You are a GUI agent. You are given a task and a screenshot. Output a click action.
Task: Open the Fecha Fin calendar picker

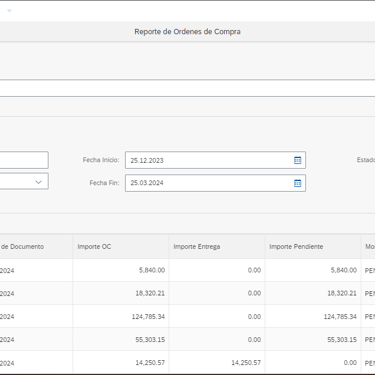(297, 183)
